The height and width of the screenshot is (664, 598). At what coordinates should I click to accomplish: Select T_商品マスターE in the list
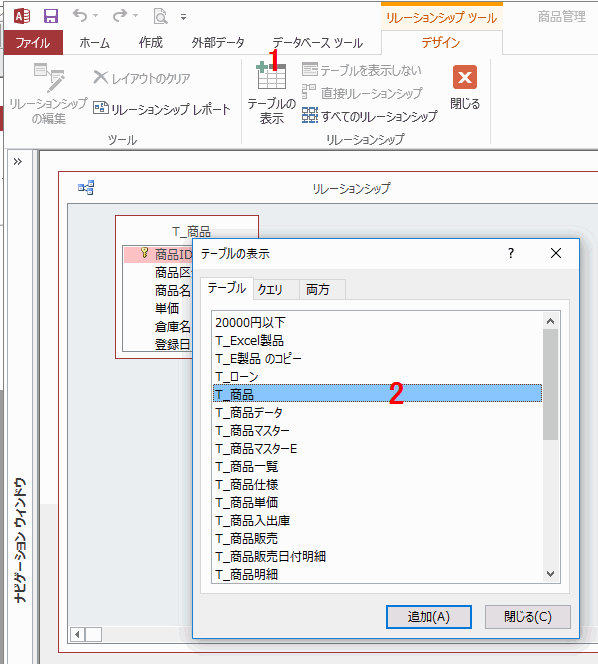378,448
